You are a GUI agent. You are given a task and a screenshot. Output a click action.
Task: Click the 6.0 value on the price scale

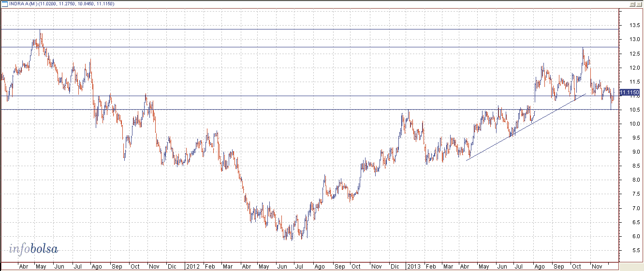click(x=630, y=237)
